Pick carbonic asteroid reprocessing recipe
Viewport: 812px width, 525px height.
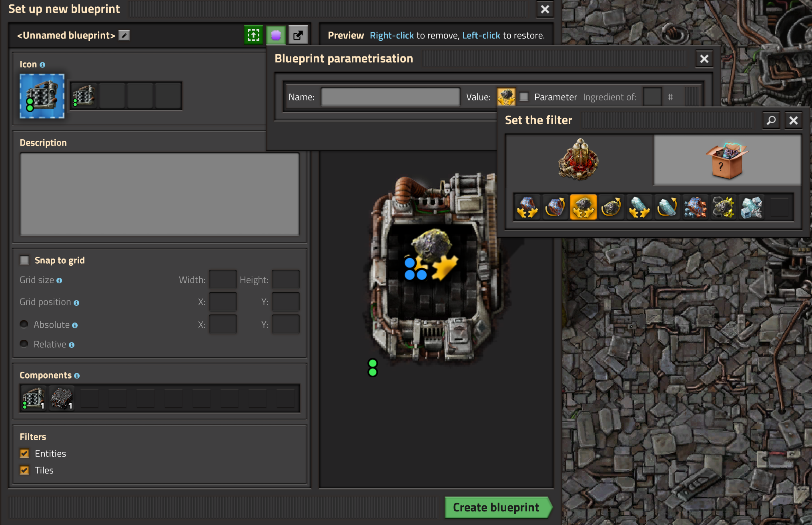(x=611, y=207)
